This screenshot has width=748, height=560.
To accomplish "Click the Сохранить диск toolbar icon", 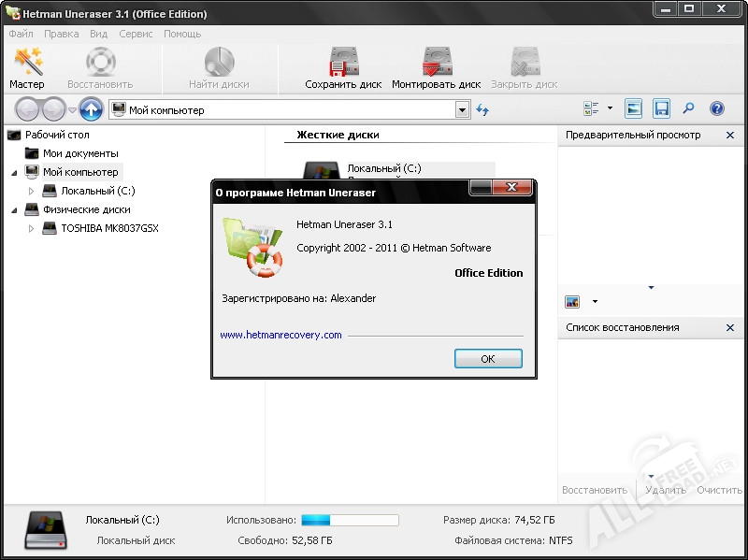I will [343, 67].
